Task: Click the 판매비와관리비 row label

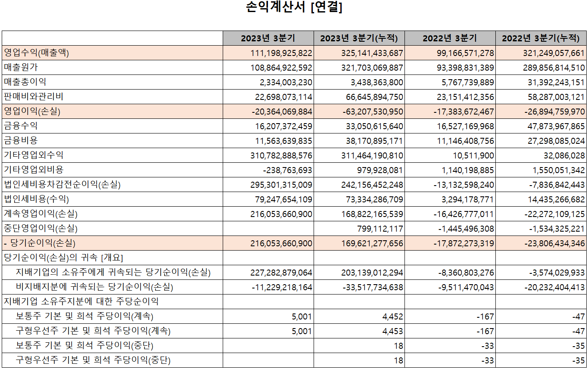Action: 34,97
